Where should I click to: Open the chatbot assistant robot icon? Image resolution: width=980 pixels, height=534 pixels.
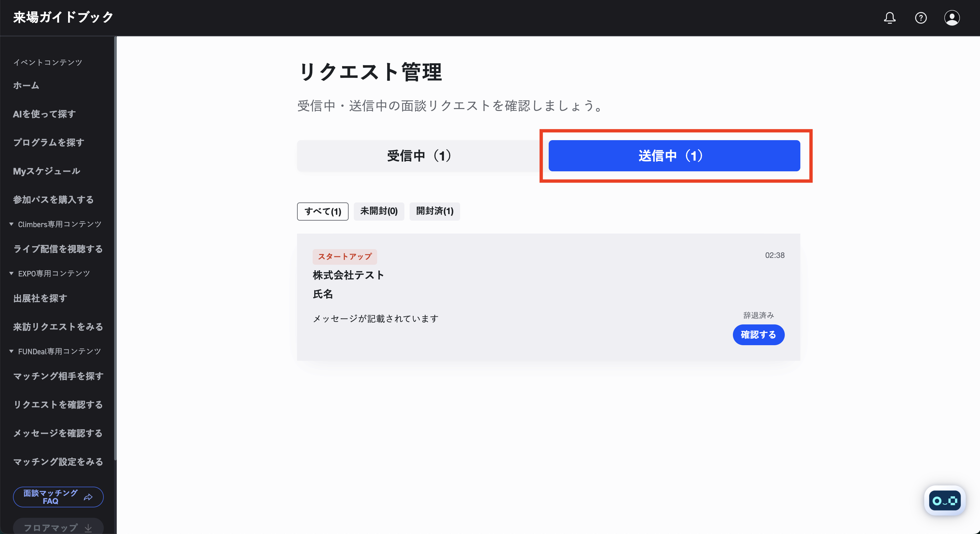pos(945,501)
